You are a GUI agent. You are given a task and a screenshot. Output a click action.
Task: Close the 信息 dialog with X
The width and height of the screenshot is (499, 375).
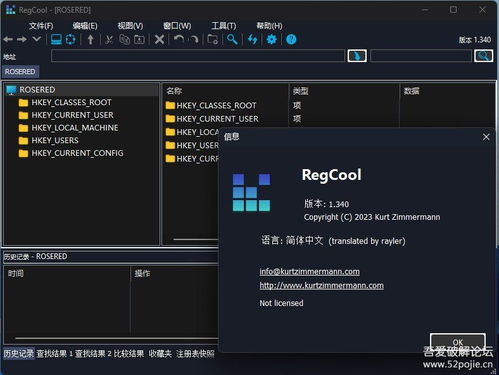[x=486, y=137]
